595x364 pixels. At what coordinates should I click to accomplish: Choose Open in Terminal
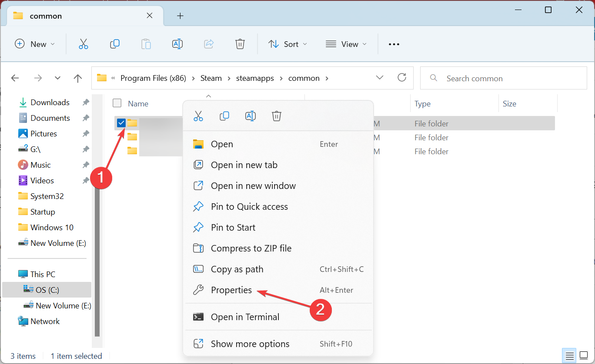[278, 317]
